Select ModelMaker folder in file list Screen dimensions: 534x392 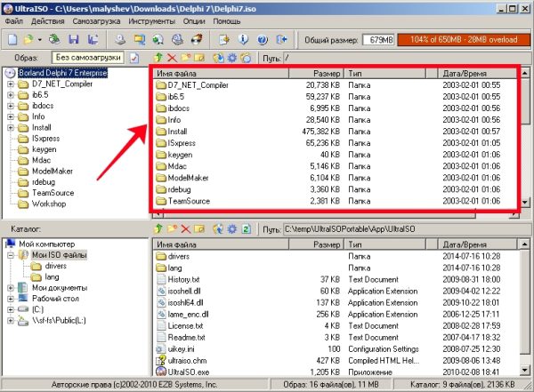pyautogui.click(x=188, y=178)
